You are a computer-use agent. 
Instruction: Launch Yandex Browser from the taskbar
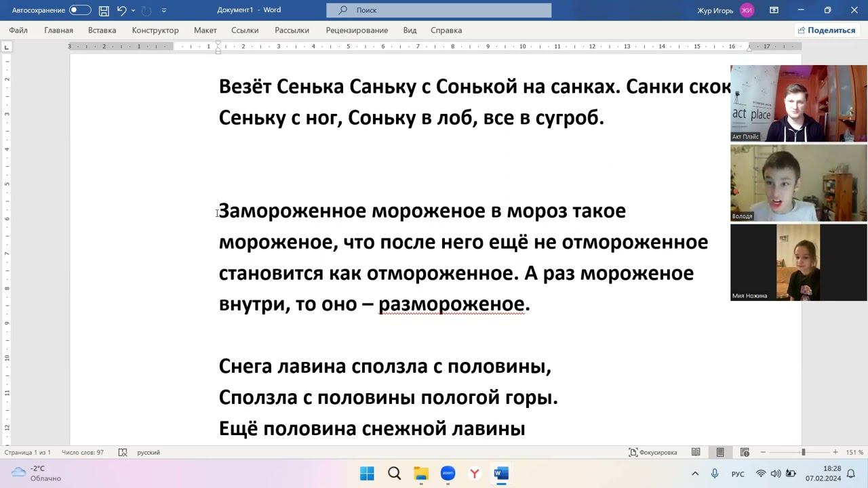475,473
